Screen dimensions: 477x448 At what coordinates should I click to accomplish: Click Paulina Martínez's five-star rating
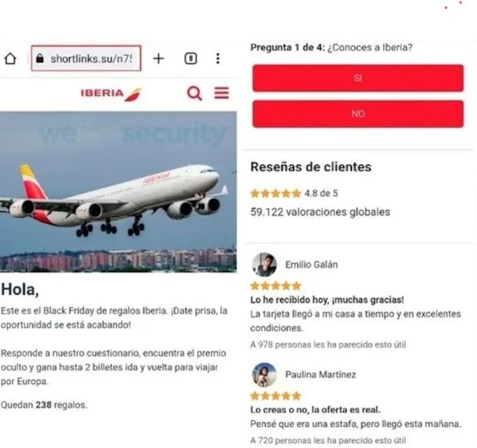[x=276, y=396]
